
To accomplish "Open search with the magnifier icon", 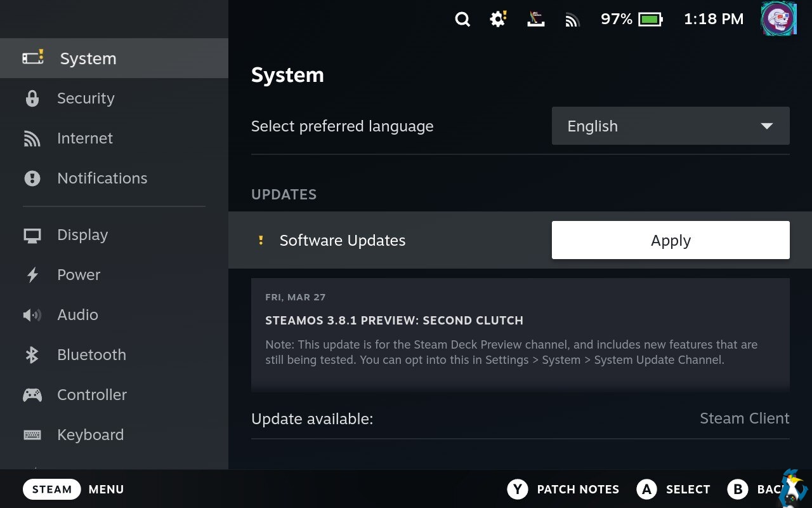I will click(x=462, y=20).
